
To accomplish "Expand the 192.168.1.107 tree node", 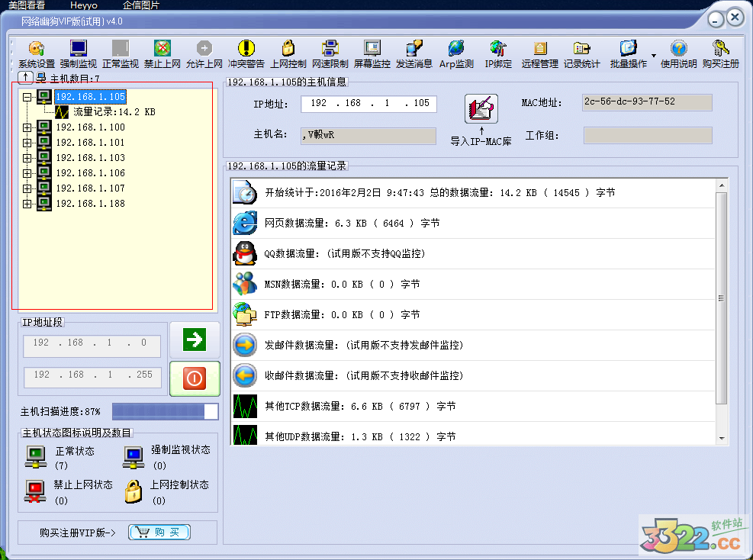I will tap(27, 188).
